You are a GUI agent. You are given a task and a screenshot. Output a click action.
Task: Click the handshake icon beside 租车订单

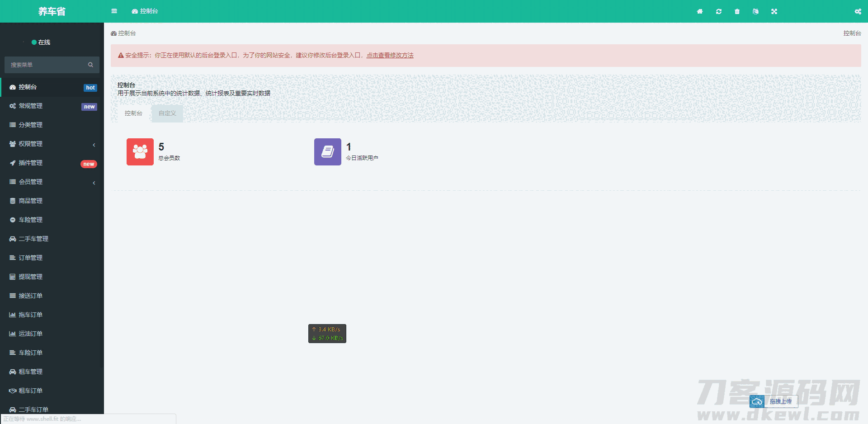pos(13,391)
